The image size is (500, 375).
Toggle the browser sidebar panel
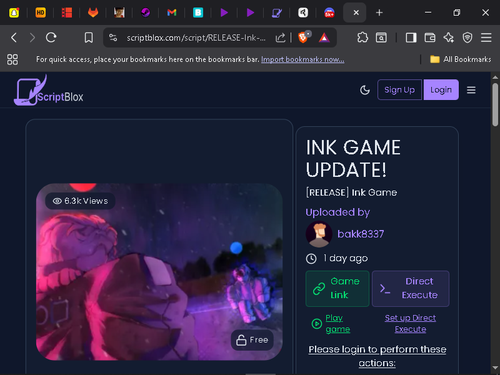coord(411,38)
